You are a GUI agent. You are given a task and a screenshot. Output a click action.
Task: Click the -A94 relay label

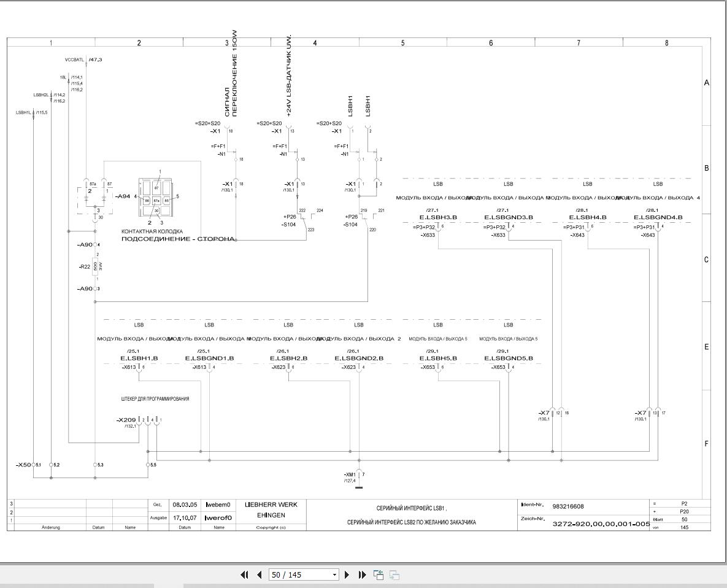point(123,196)
